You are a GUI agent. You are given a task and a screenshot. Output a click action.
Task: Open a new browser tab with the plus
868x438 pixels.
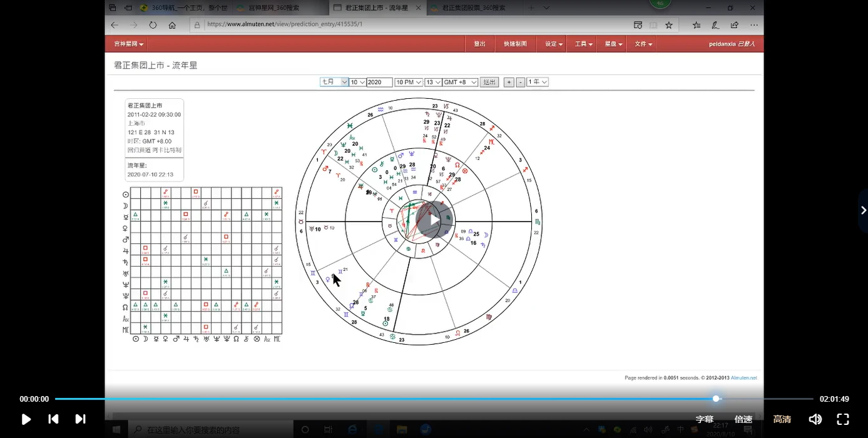pos(532,8)
